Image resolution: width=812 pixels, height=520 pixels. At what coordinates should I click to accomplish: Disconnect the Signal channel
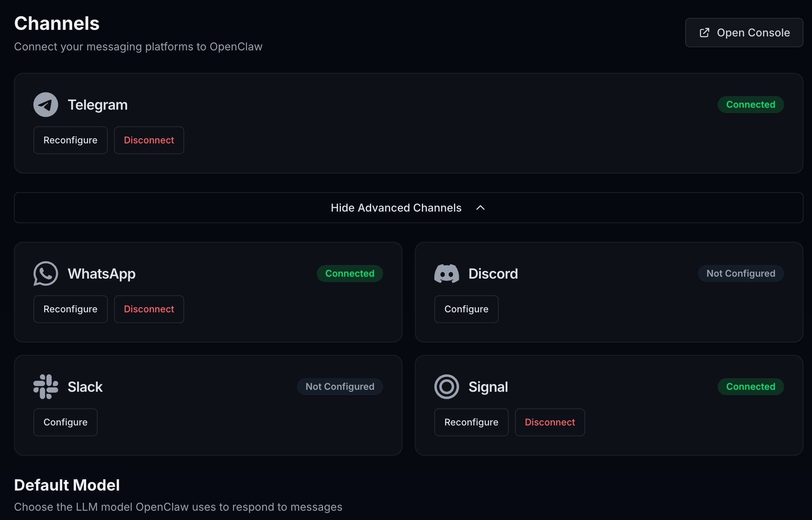click(x=550, y=422)
